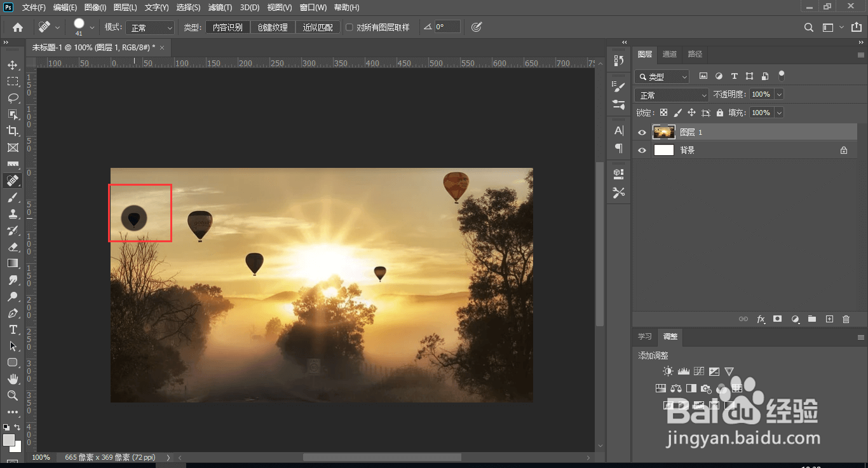
Task: Open the 滤镜(T) menu
Action: tap(220, 8)
